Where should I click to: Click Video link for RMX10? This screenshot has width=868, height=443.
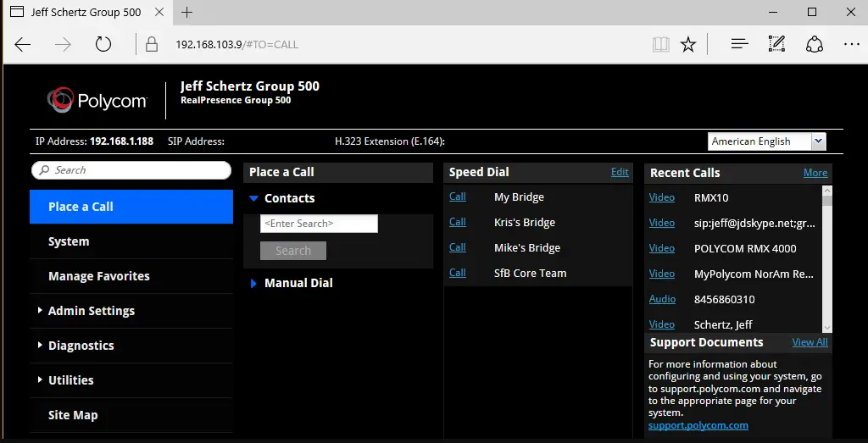tap(661, 197)
